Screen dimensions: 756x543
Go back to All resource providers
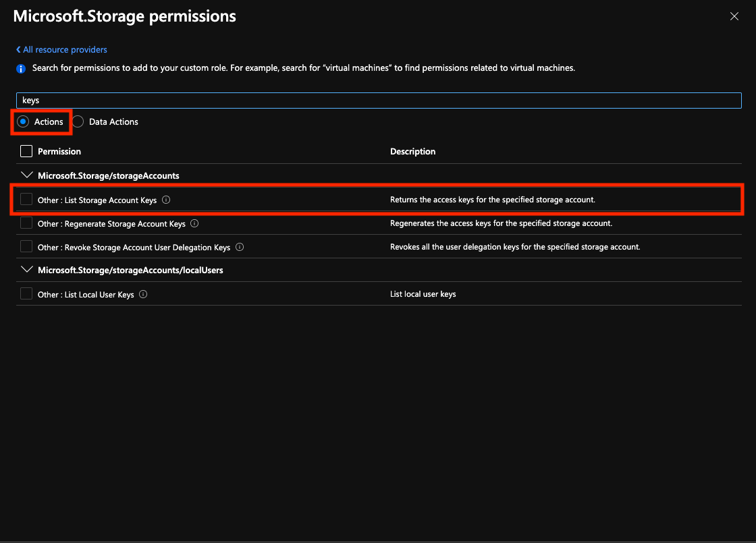[61, 50]
